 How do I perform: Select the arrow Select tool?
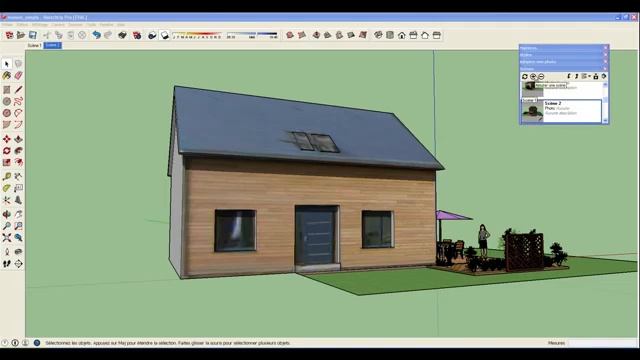click(7, 64)
